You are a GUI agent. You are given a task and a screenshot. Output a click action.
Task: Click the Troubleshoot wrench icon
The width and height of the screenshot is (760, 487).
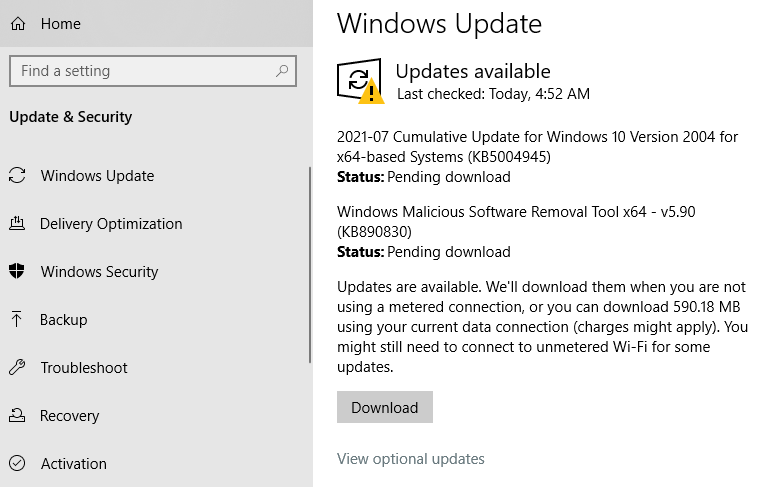tap(17, 367)
